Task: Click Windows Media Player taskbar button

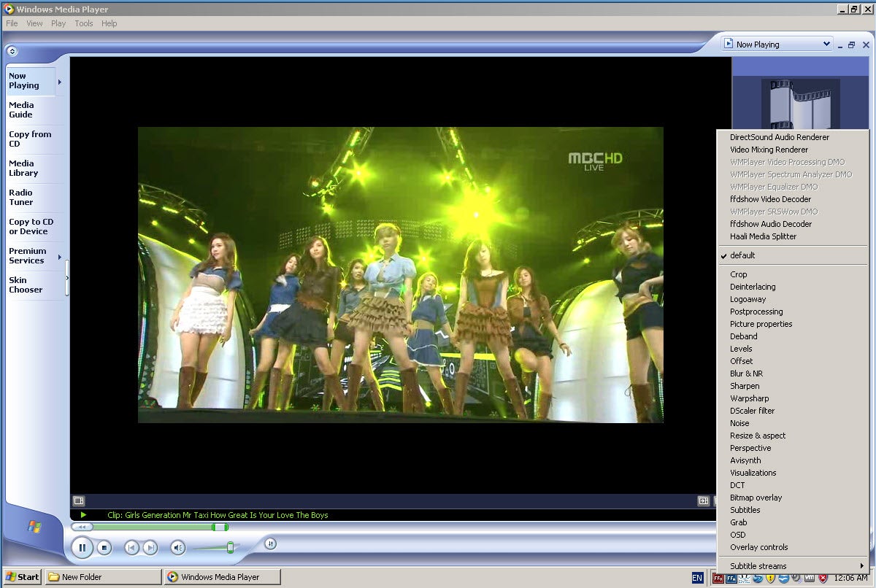Action: coord(222,577)
